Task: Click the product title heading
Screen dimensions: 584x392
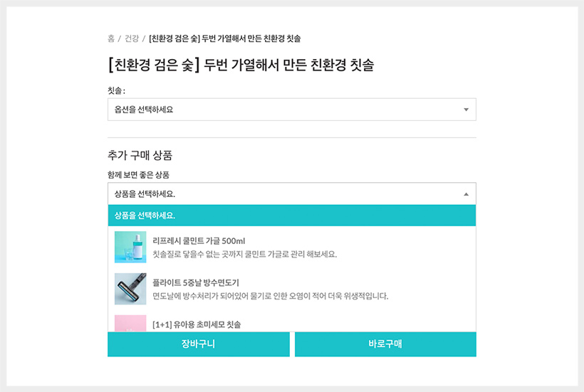Action: pyautogui.click(x=241, y=65)
